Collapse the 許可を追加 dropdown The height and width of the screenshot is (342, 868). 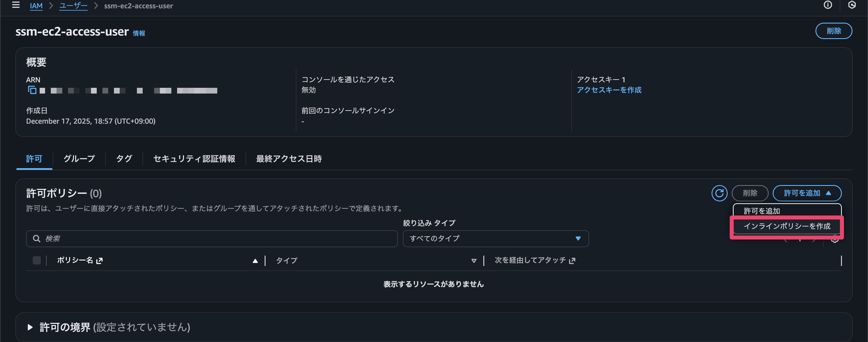(807, 193)
